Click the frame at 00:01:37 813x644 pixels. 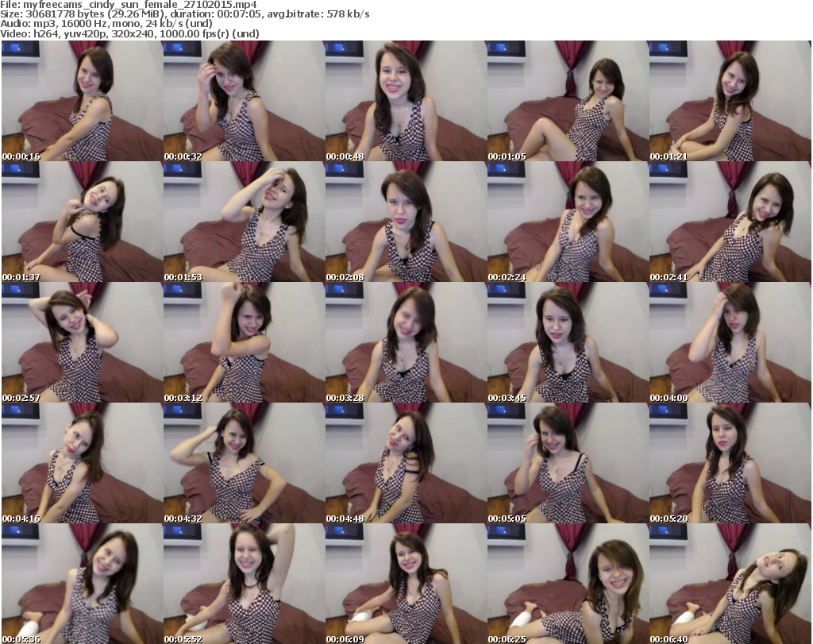83,222
